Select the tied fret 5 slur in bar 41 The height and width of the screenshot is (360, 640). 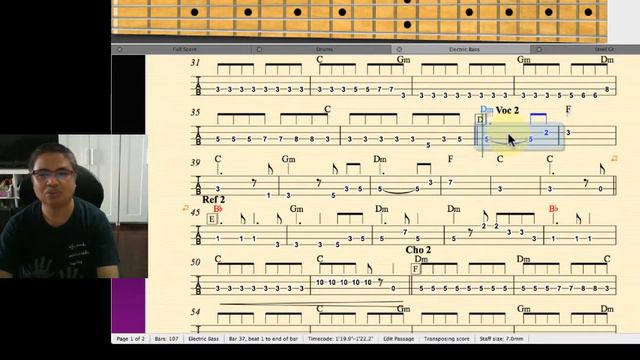tap(398, 192)
